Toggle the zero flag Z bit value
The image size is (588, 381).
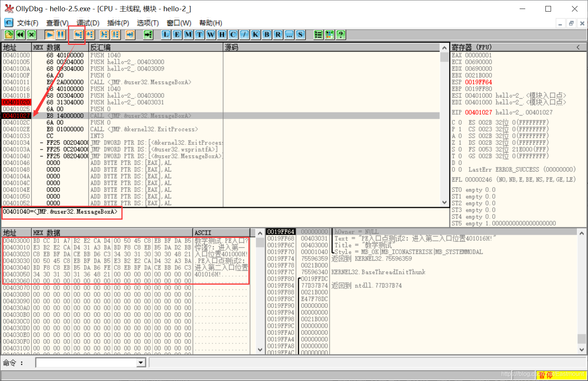[460, 143]
